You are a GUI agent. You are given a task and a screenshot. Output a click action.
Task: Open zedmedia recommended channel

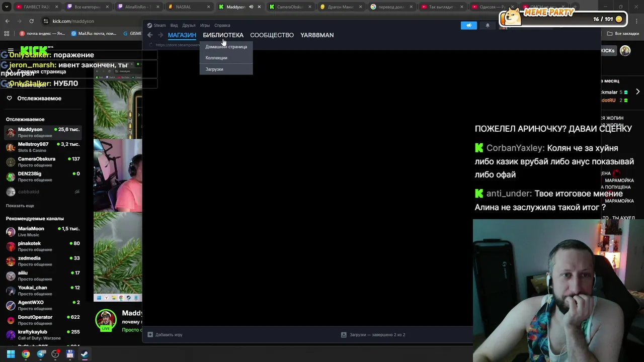44,261
